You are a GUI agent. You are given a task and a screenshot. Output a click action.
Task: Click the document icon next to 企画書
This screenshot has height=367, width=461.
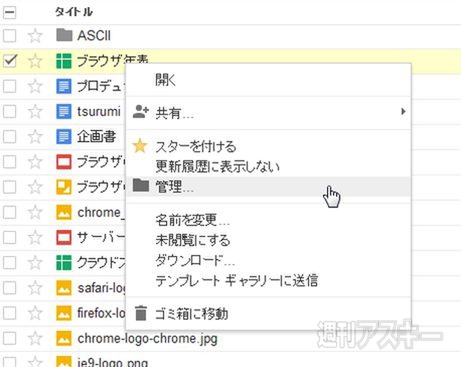64,136
